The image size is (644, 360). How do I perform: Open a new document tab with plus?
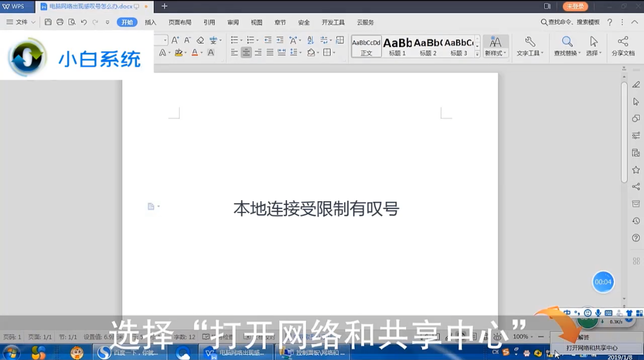[164, 6]
